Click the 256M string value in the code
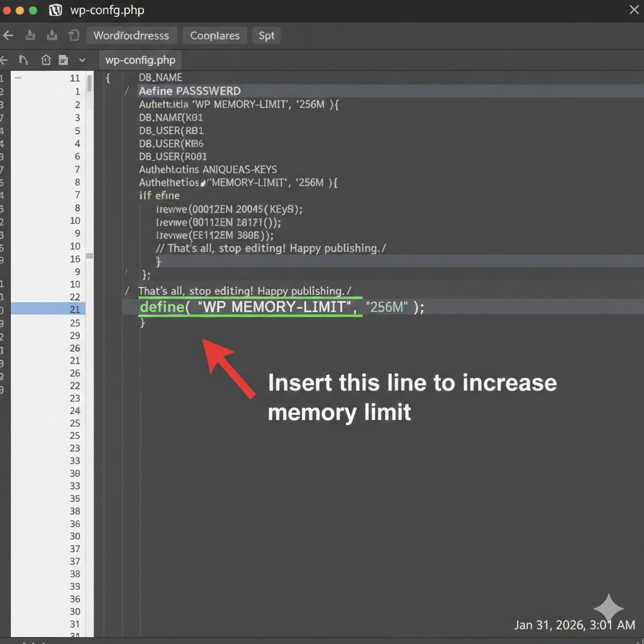 [386, 307]
